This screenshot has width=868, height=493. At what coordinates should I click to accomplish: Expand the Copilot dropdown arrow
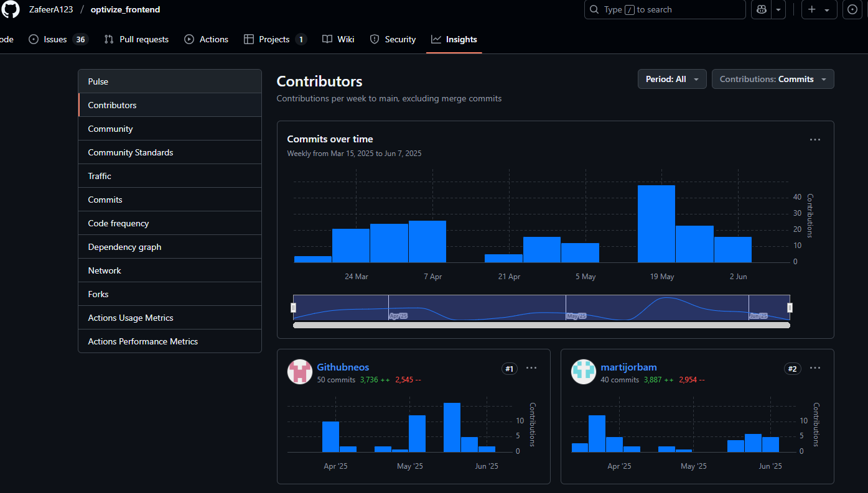[x=778, y=9]
